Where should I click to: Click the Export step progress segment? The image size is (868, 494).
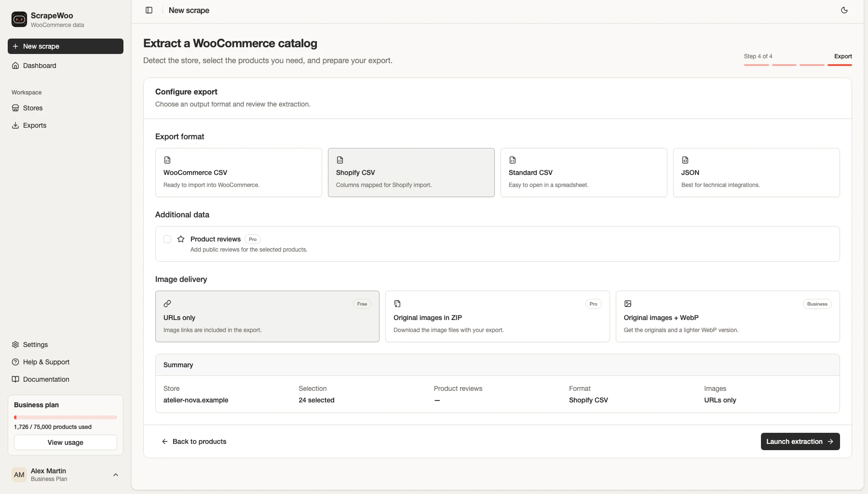pyautogui.click(x=840, y=65)
